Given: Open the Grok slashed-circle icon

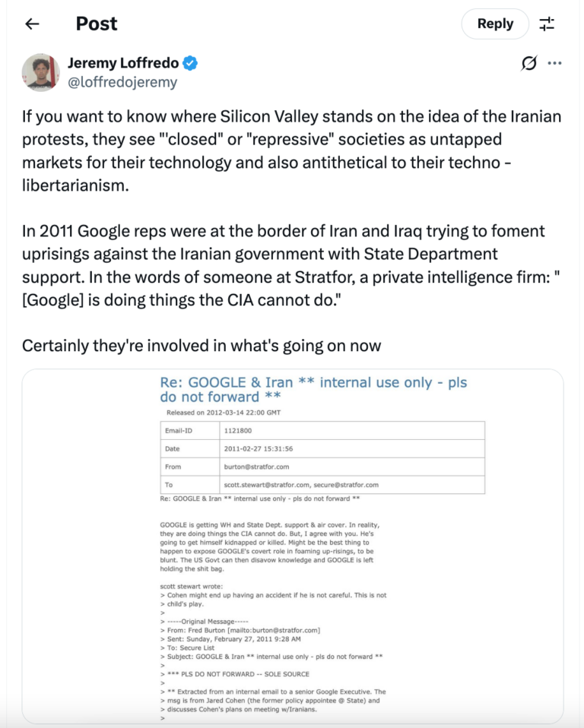Looking at the screenshot, I should 528,64.
